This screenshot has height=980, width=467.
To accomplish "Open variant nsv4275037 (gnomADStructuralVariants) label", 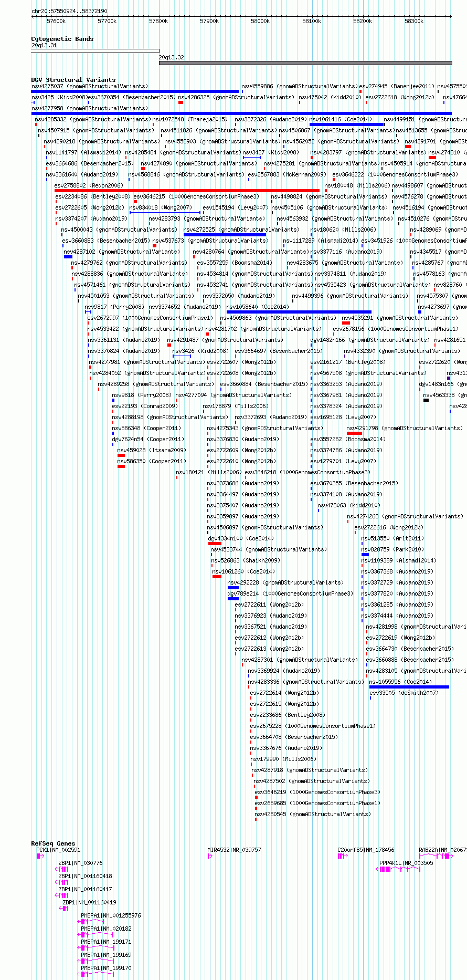I will point(90,86).
